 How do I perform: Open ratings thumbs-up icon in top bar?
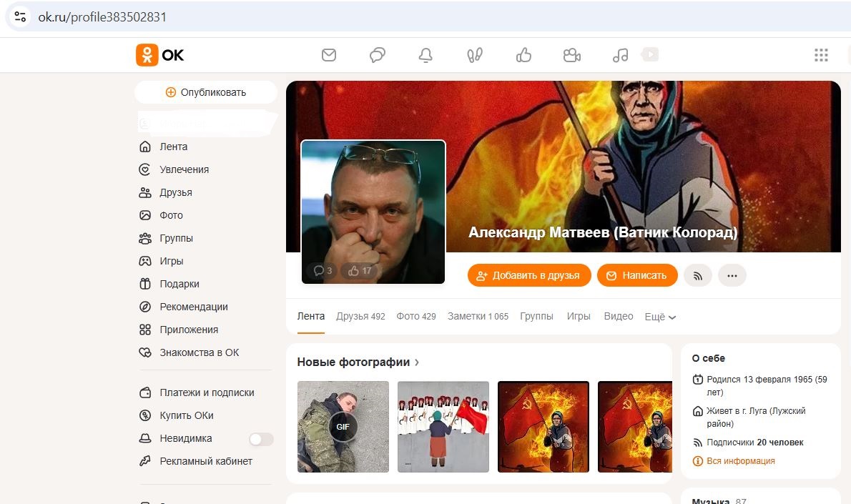click(x=523, y=55)
